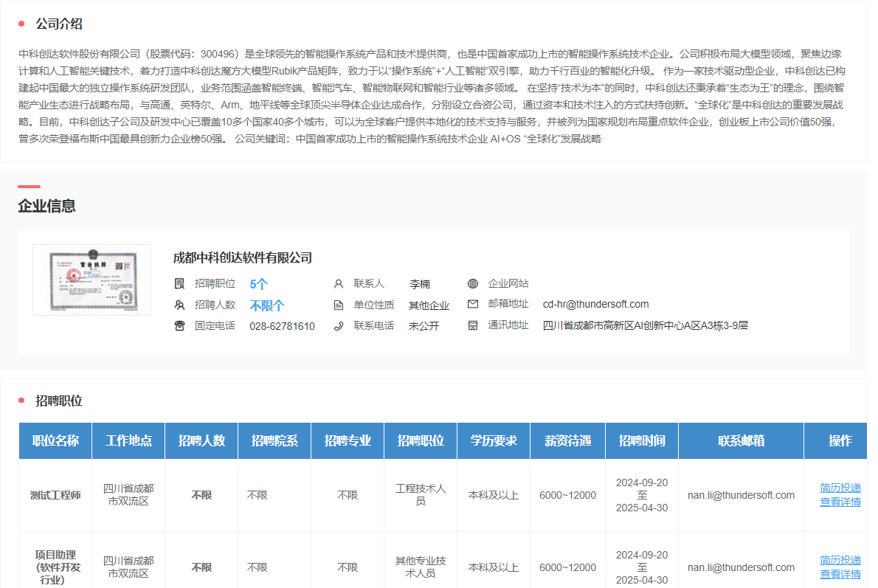The width and height of the screenshot is (878, 588).
Task: Click 查看详情 link for 项目助理
Action: coord(840,574)
